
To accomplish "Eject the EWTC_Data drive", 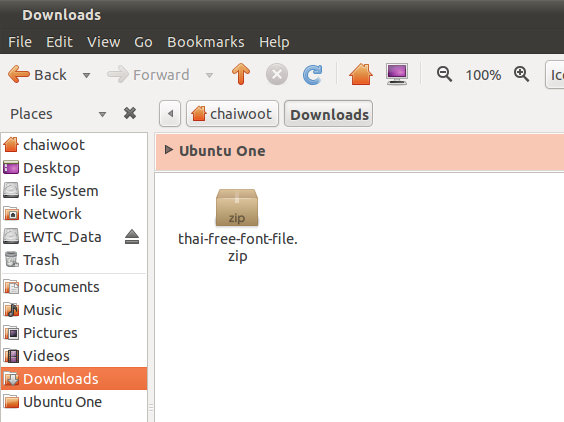I will point(132,237).
